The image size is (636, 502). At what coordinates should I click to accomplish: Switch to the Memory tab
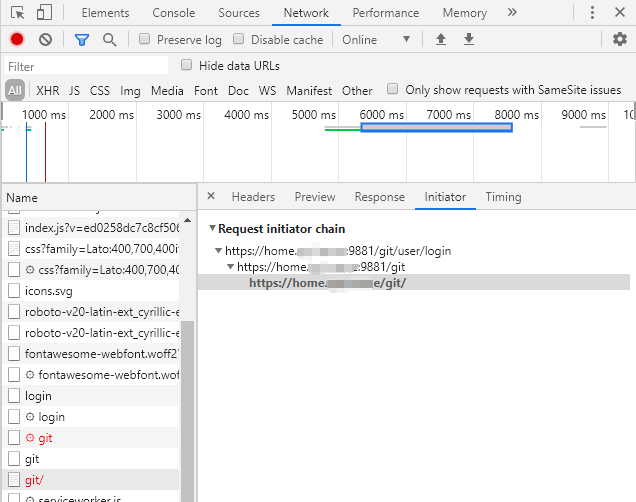(x=464, y=13)
